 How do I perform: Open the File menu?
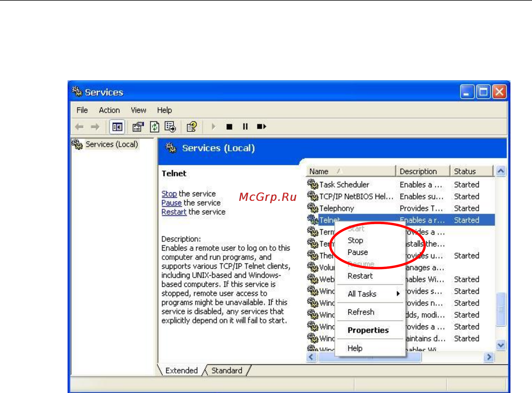[82, 110]
